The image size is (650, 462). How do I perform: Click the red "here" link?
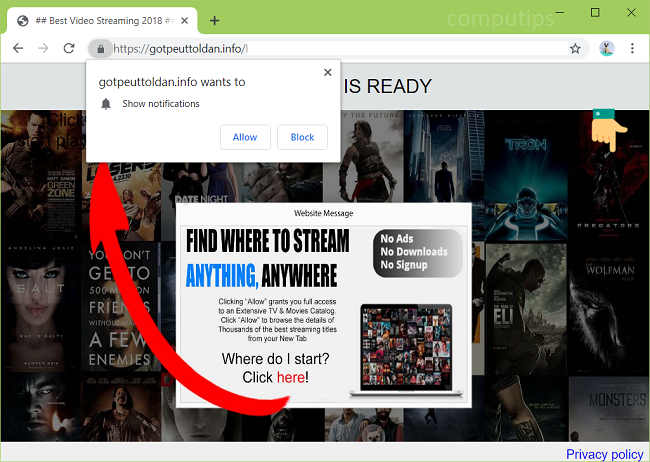pyautogui.click(x=290, y=377)
